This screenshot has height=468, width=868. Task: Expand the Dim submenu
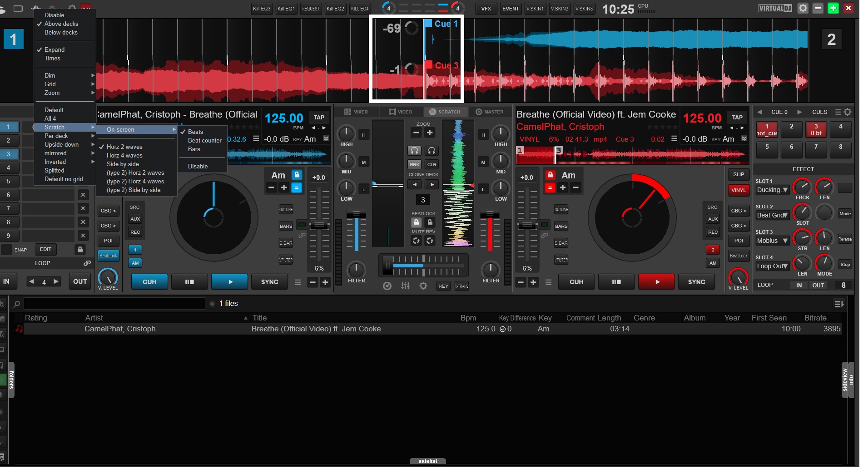[65, 75]
